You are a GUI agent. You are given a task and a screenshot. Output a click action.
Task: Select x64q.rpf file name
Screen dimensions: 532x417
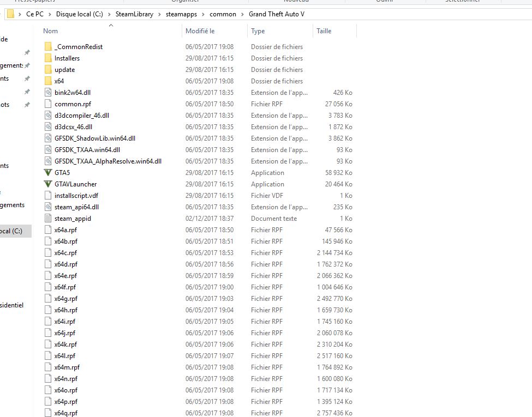(x=66, y=413)
